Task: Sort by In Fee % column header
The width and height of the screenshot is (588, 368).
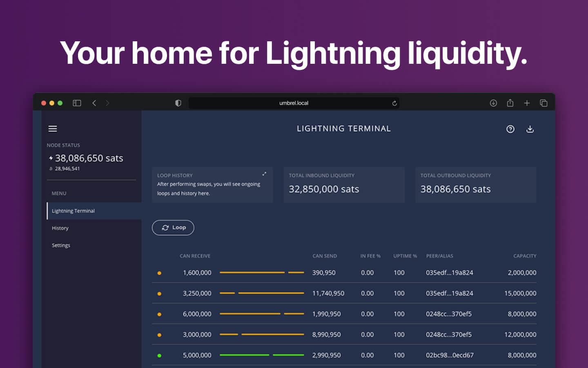Action: pos(370,256)
